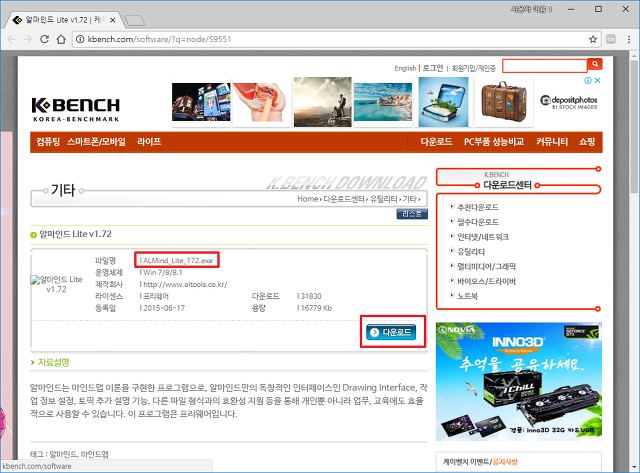Click the kbench.com address bar
This screenshot has width=640, height=473.
[x=337, y=39]
